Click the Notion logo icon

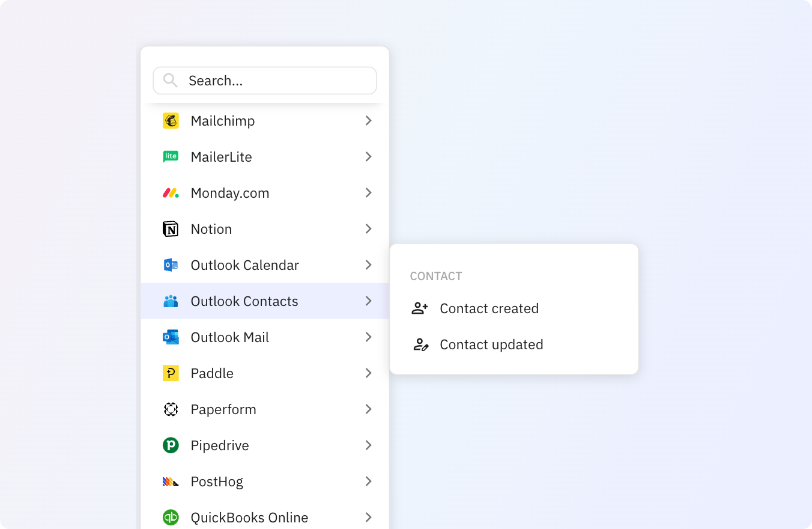pyautogui.click(x=171, y=229)
